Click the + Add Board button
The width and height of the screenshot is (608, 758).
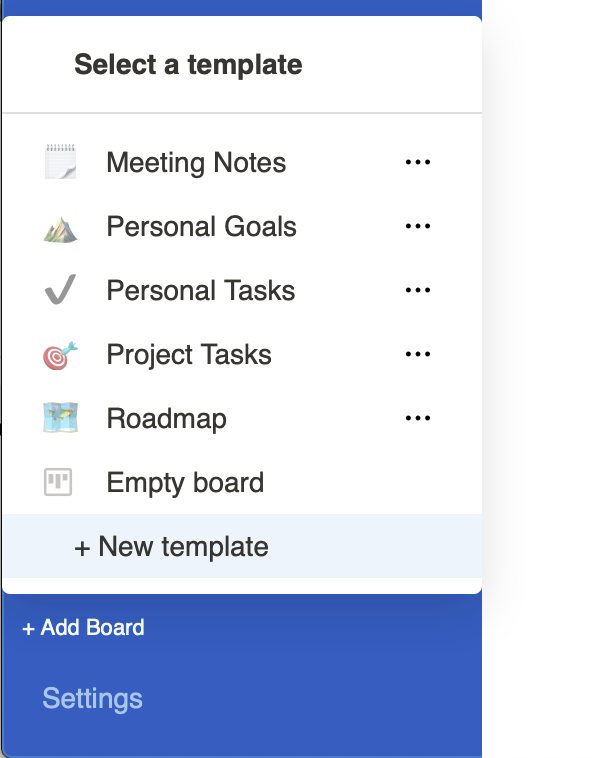pos(83,628)
